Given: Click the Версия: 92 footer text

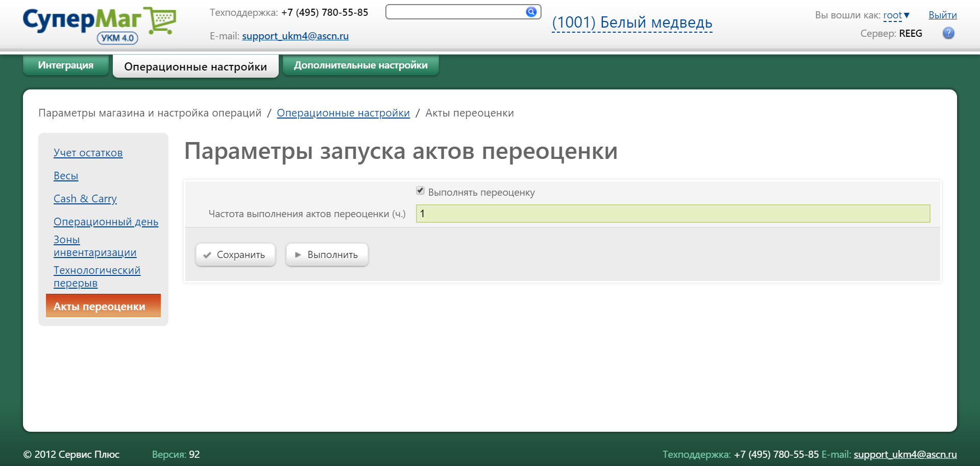Looking at the screenshot, I should point(176,454).
